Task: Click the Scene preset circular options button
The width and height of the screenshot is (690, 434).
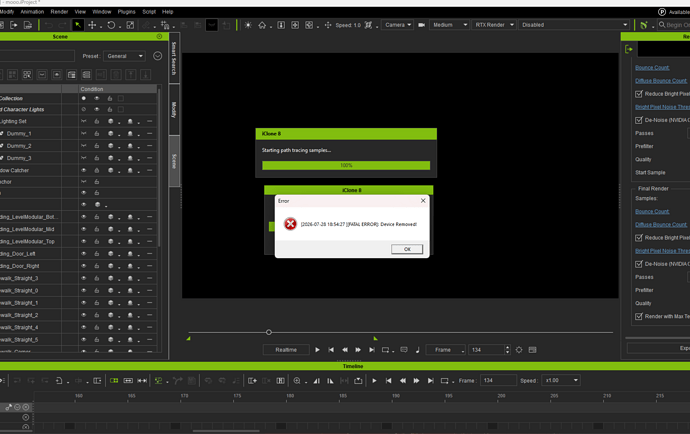Action: click(158, 56)
